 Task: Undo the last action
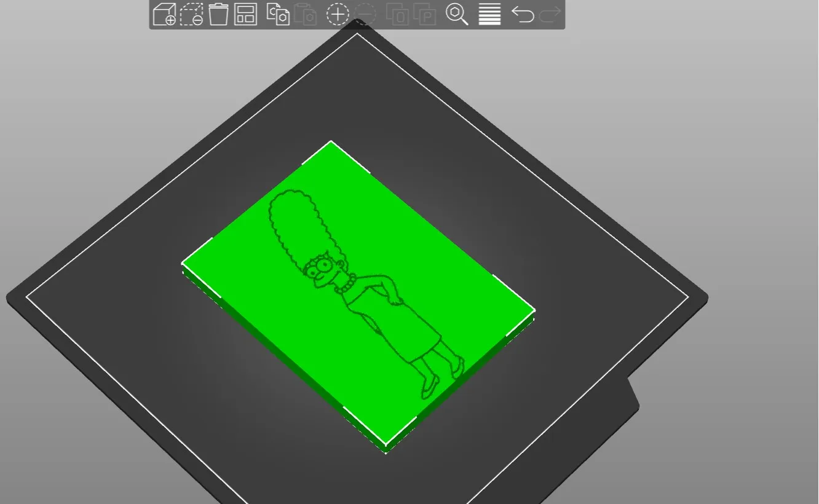coord(523,14)
